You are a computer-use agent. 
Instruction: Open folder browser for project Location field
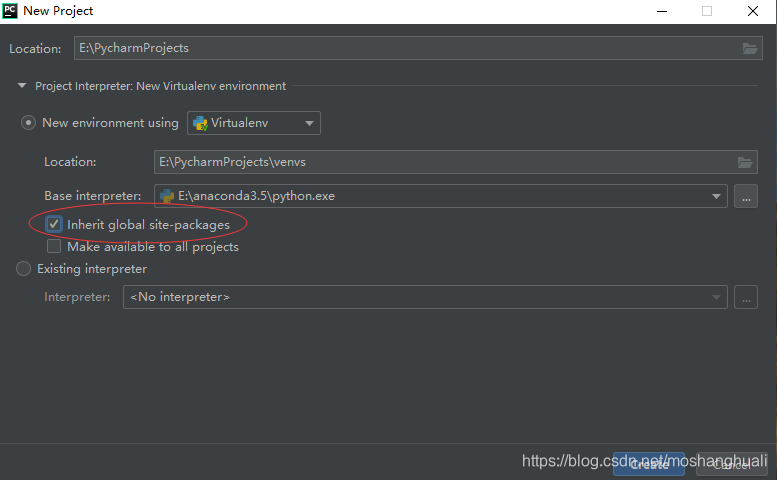749,48
